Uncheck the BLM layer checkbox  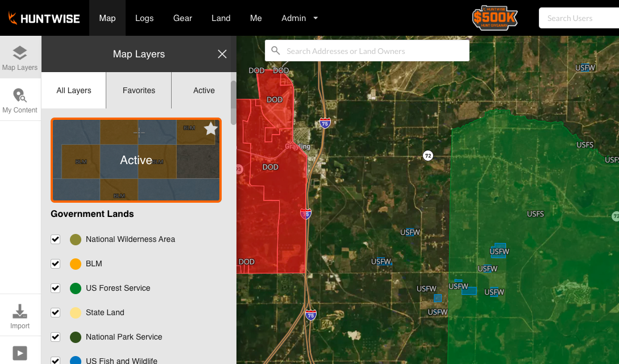(x=55, y=264)
